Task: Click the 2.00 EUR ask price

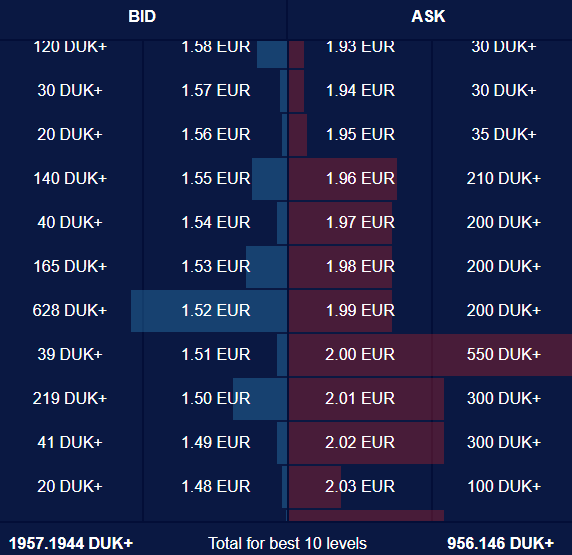Action: 360,355
